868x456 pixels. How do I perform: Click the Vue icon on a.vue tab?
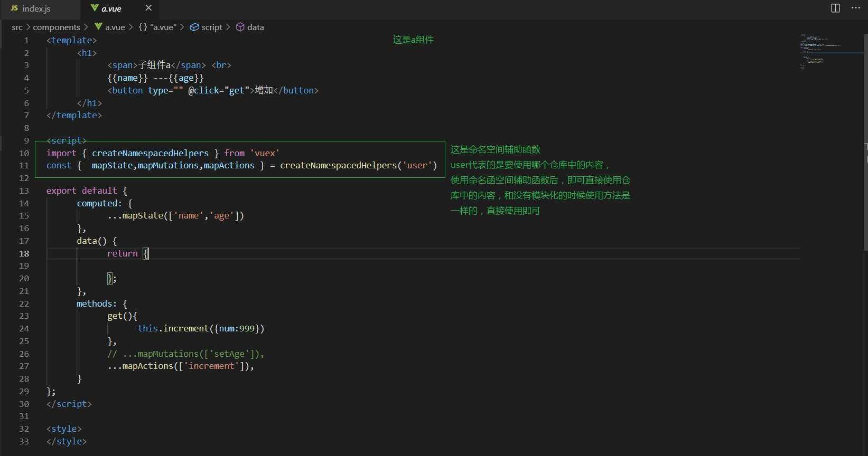click(95, 8)
